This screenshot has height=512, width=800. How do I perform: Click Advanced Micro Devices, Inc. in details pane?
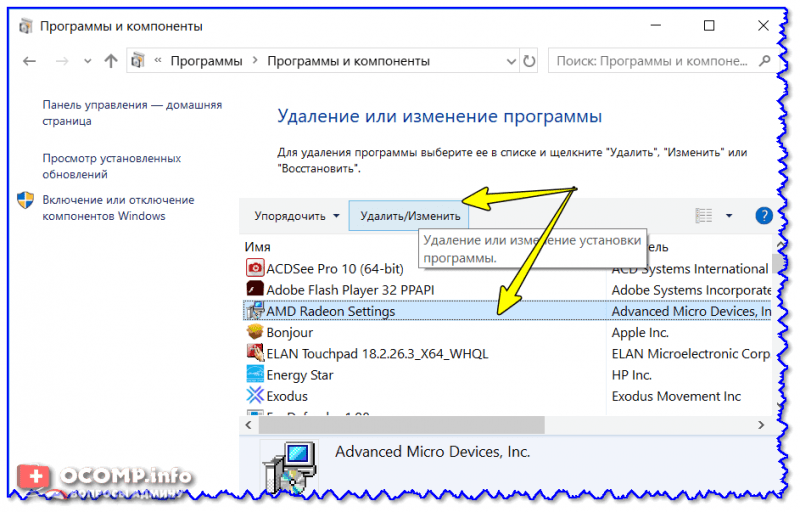click(x=432, y=452)
